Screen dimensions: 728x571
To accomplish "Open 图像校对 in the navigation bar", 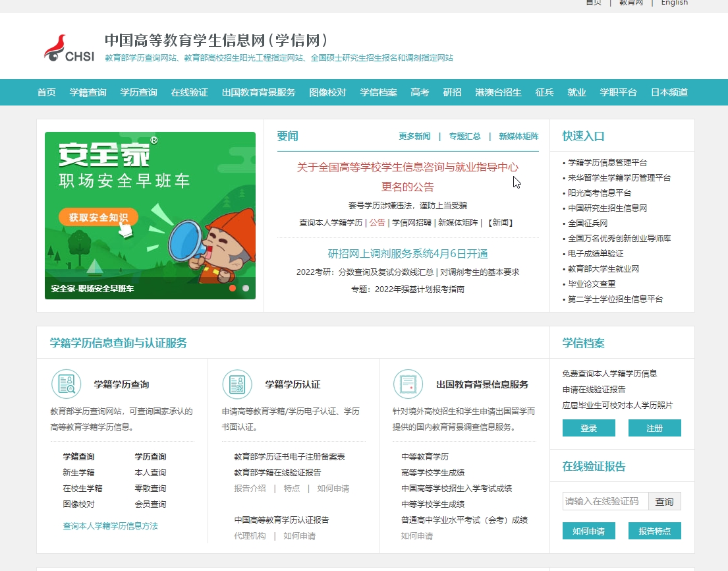I will pos(328,92).
